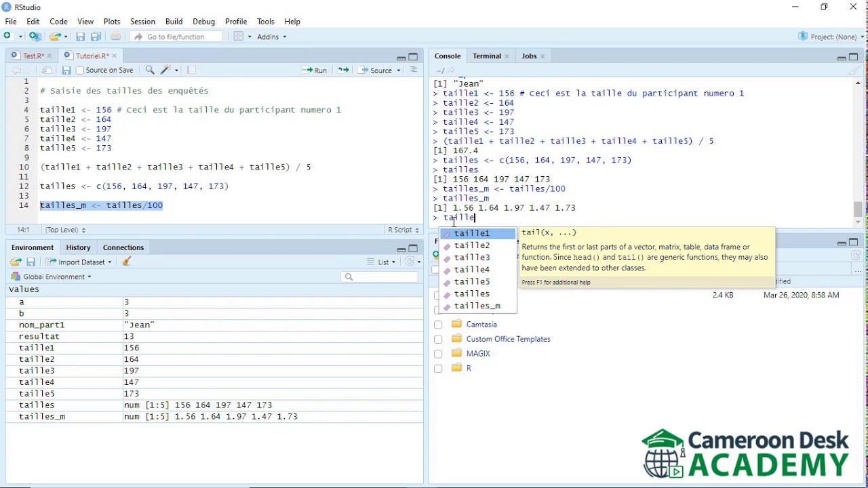Minimize the source editor pane
The height and width of the screenshot is (488, 868).
401,58
